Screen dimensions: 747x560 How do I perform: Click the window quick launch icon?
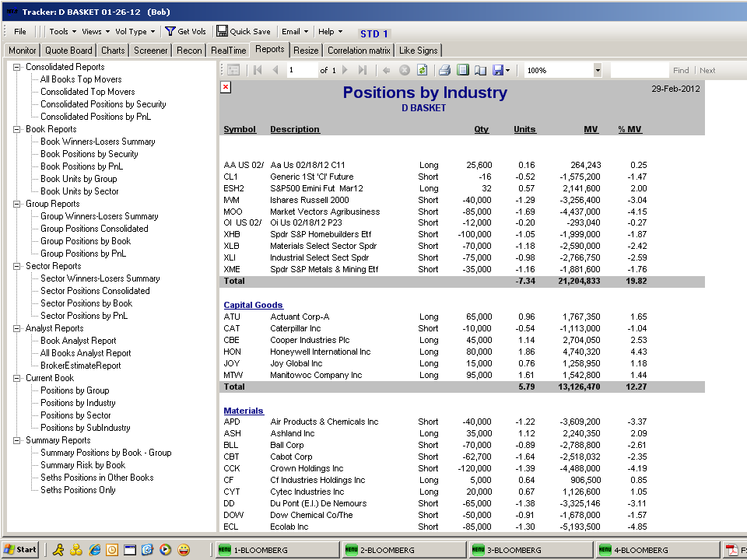pos(130,550)
